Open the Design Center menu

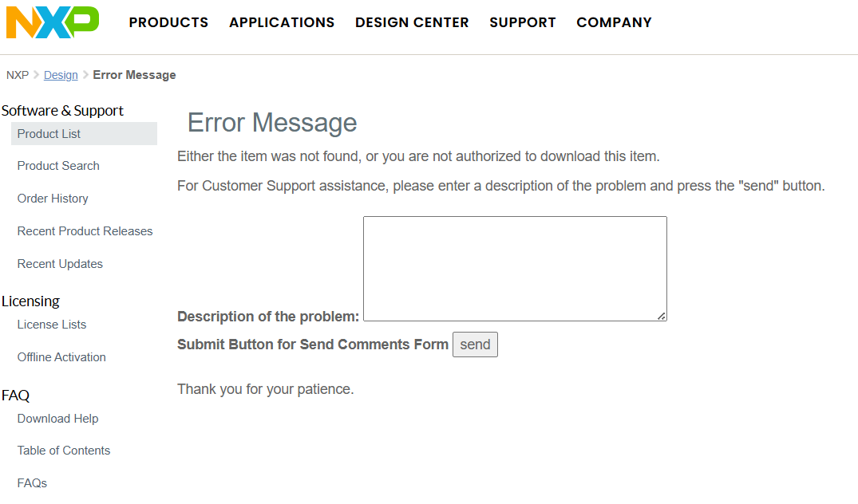click(x=412, y=22)
